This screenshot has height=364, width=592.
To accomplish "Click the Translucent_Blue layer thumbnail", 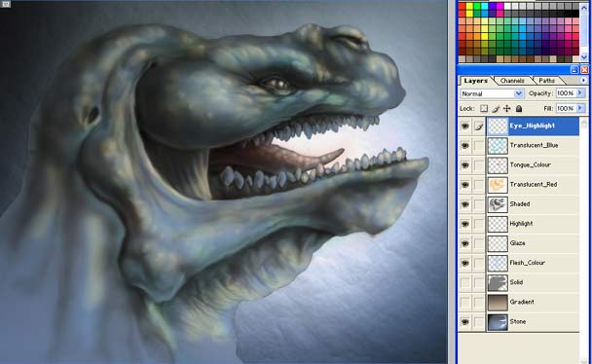I will [498, 146].
